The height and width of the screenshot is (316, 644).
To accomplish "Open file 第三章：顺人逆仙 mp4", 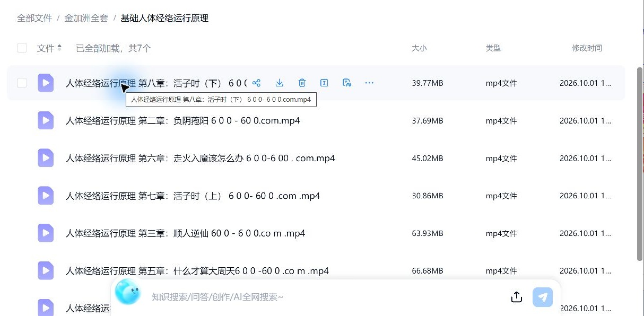I will 185,233.
